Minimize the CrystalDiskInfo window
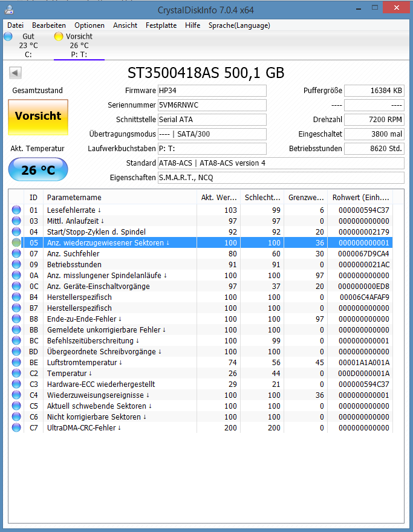This screenshot has height=532, width=413. coord(359,8)
